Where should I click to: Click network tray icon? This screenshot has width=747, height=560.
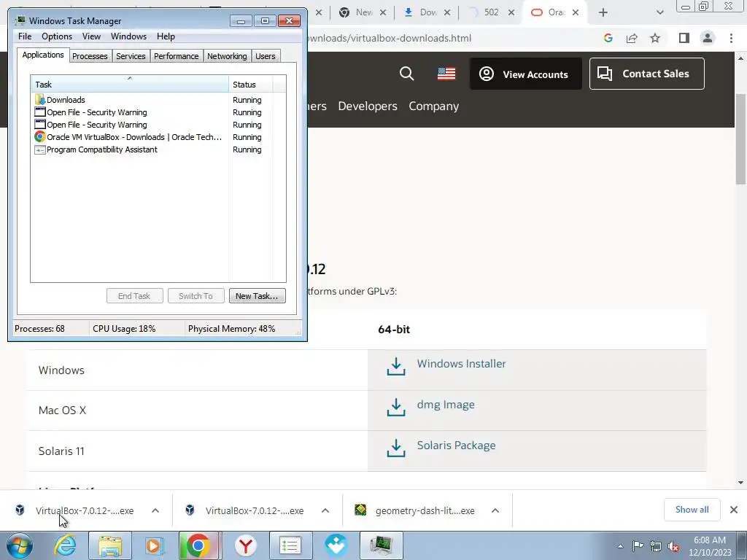[656, 546]
